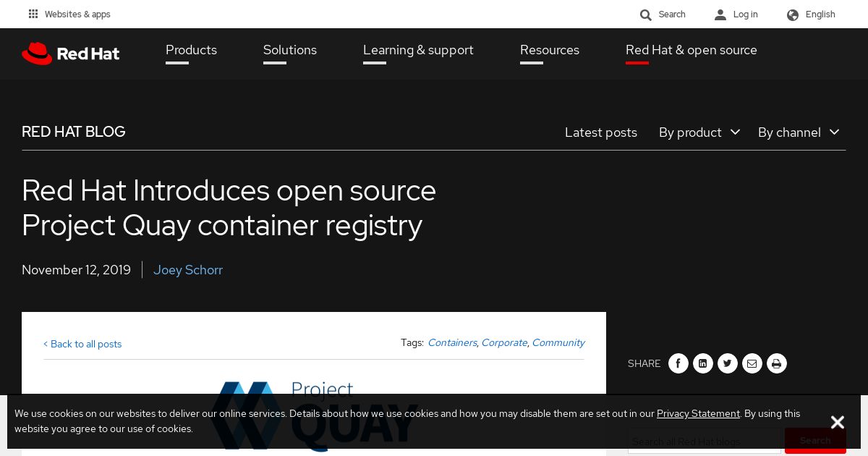Share post on Twitter
Screen dimensions: 868x456
[728, 363]
